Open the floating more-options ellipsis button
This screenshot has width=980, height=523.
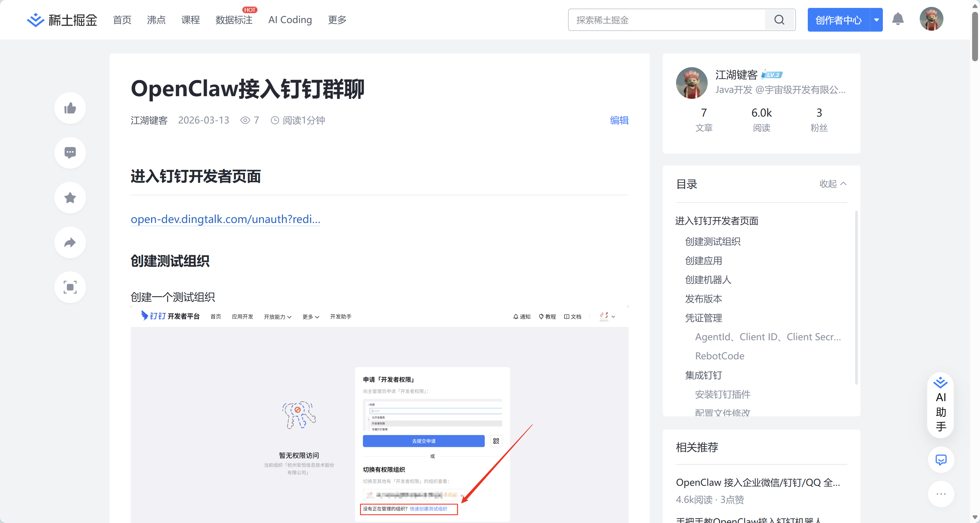pos(941,494)
